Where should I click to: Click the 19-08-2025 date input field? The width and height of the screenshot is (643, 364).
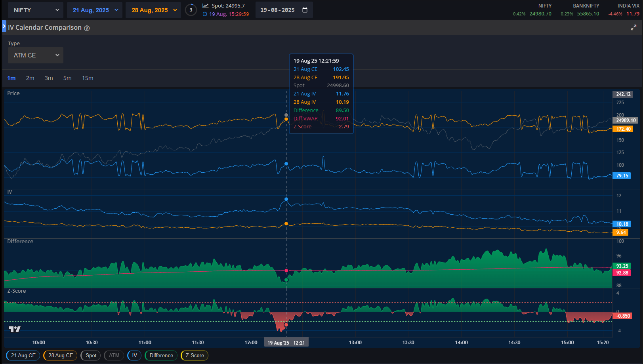[x=278, y=10]
